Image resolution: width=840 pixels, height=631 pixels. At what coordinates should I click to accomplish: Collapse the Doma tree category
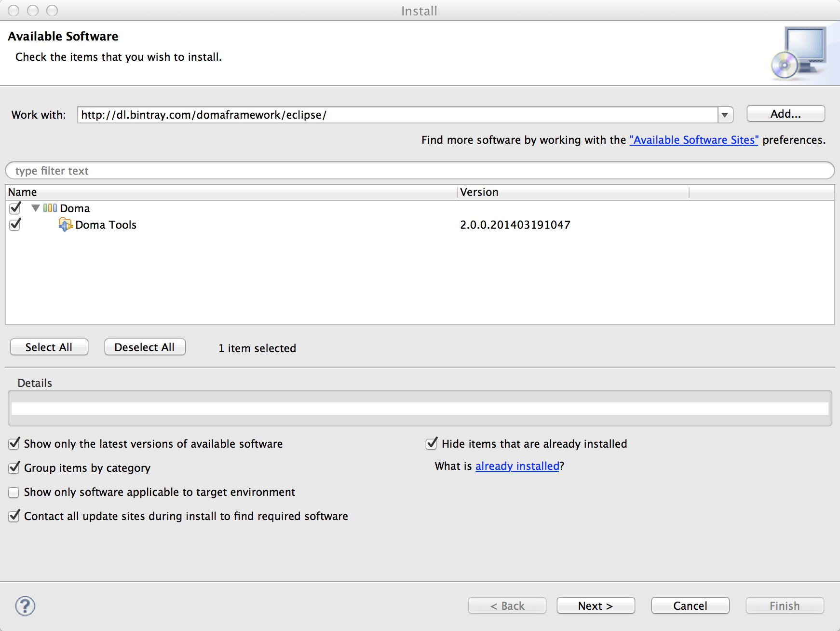tap(35, 208)
